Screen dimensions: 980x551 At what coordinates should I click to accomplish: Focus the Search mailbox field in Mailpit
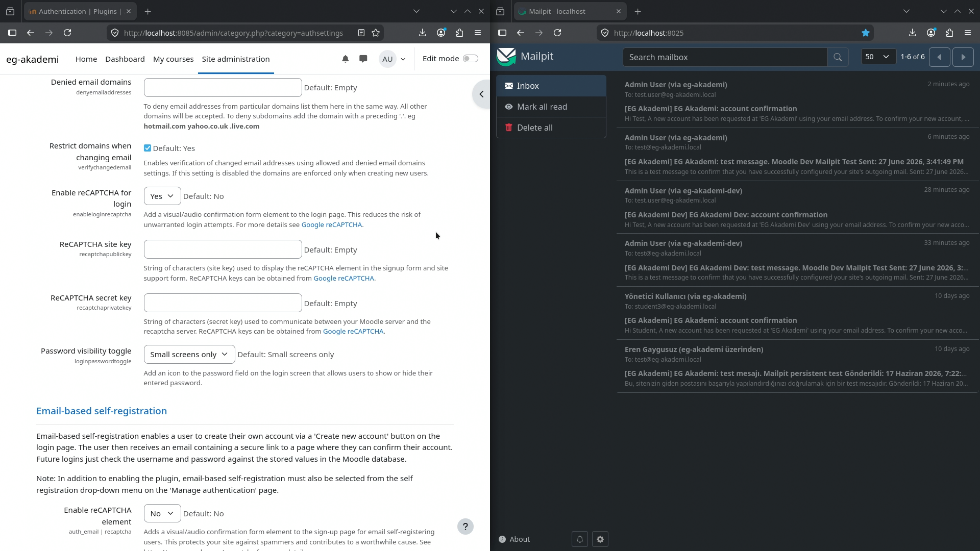pos(725,57)
